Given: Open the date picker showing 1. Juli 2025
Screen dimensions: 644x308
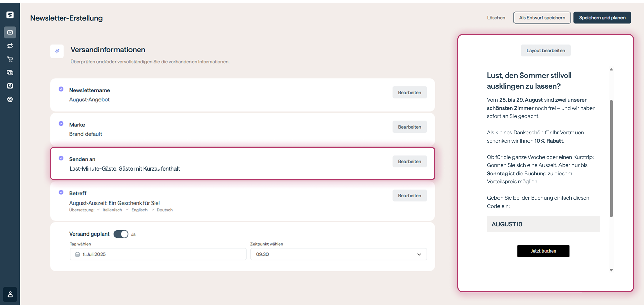Looking at the screenshot, I should click(158, 254).
